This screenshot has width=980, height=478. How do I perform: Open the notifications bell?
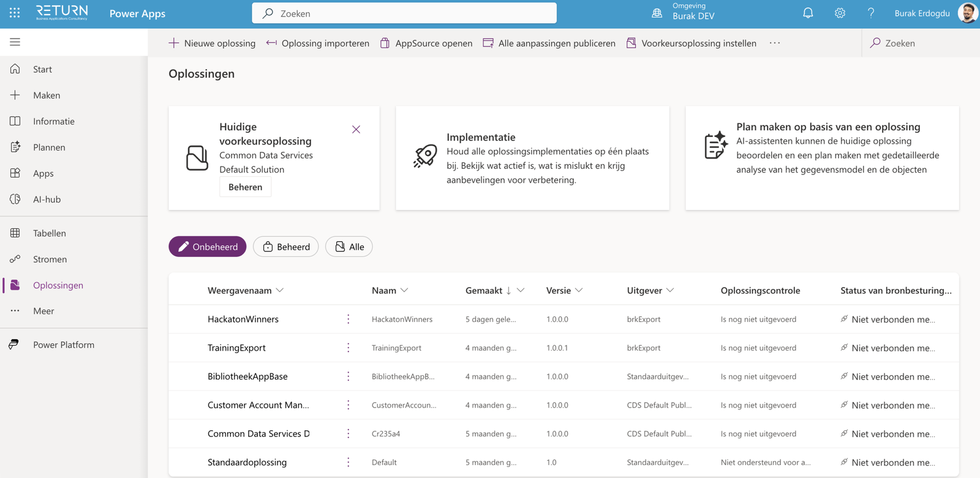pos(808,13)
